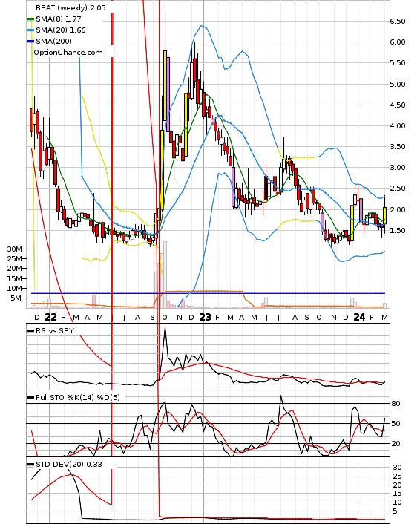Screen dimensions: 420x524
Task: Select the RS vs SPY panel label
Action: [x=55, y=331]
